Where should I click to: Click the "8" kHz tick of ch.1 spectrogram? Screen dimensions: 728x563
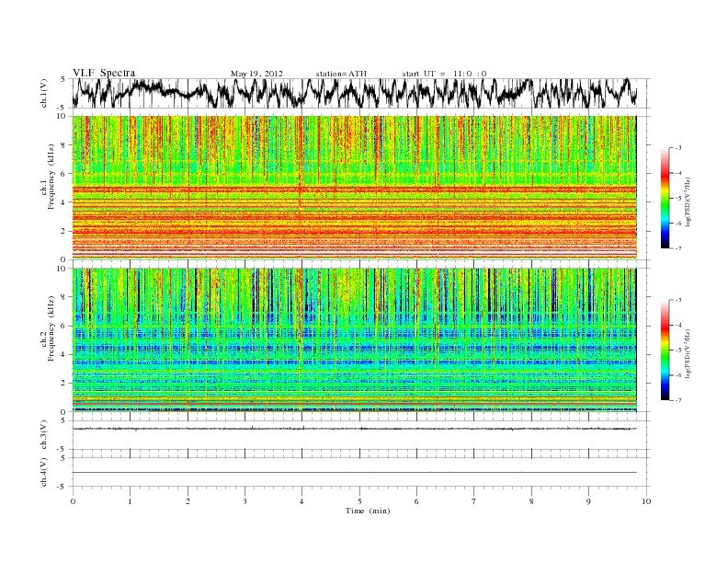coord(64,145)
